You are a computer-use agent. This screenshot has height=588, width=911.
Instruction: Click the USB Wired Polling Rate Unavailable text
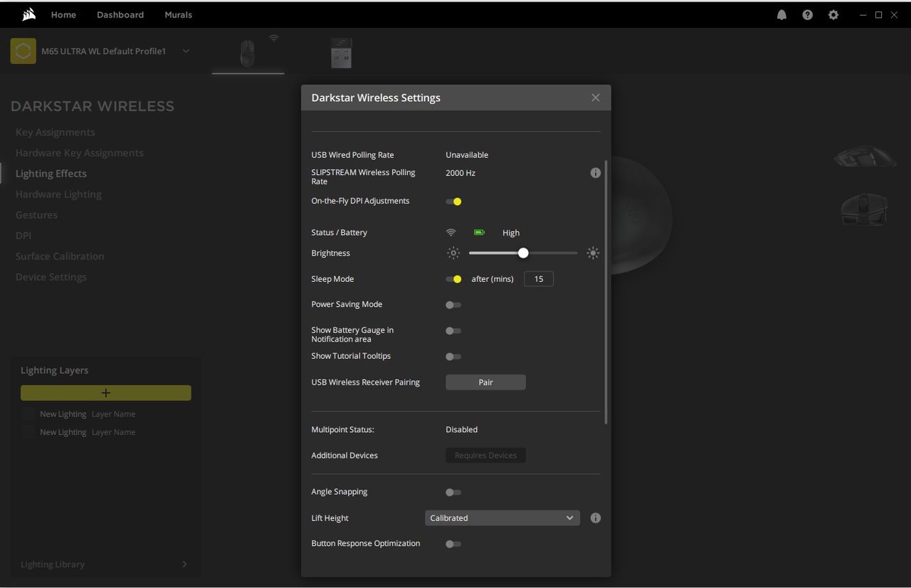coord(467,155)
